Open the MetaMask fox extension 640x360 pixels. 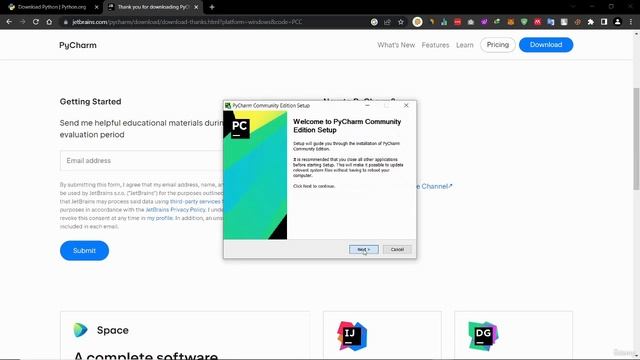pos(511,22)
